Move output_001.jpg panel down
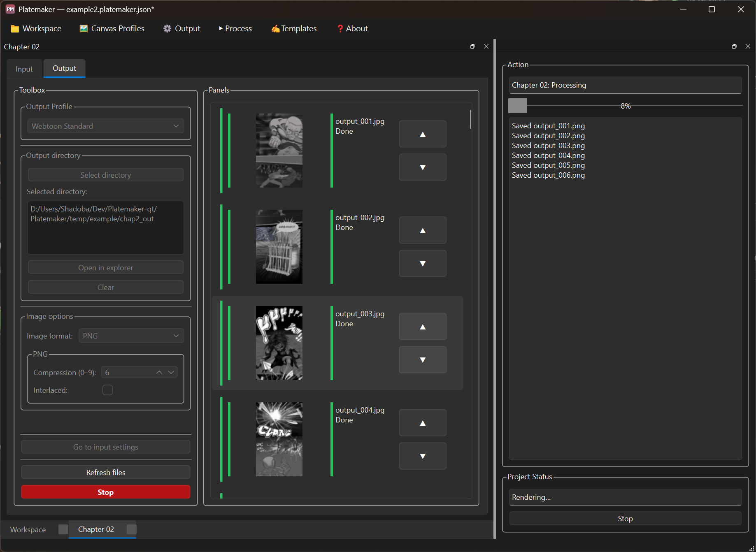This screenshot has height=552, width=756. pyautogui.click(x=422, y=167)
